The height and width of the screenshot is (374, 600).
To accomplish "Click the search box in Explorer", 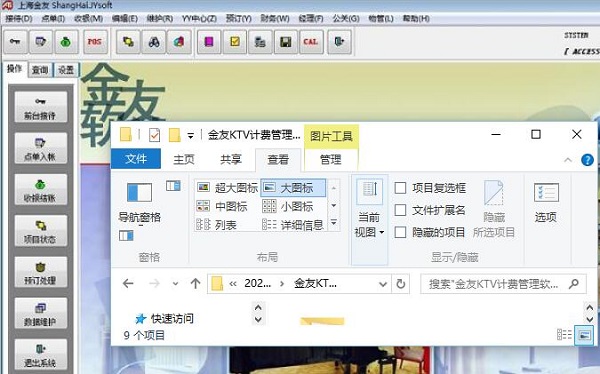I will [x=503, y=284].
